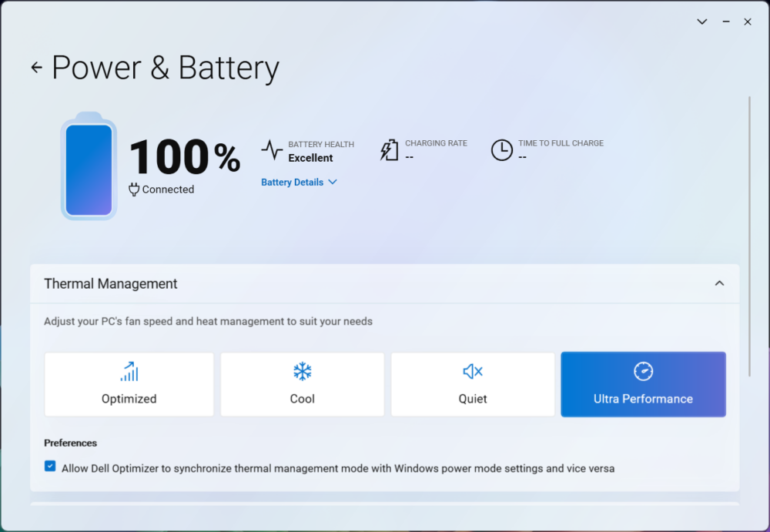Click the vertical scrollbar on the right
The width and height of the screenshot is (770, 532).
749,231
